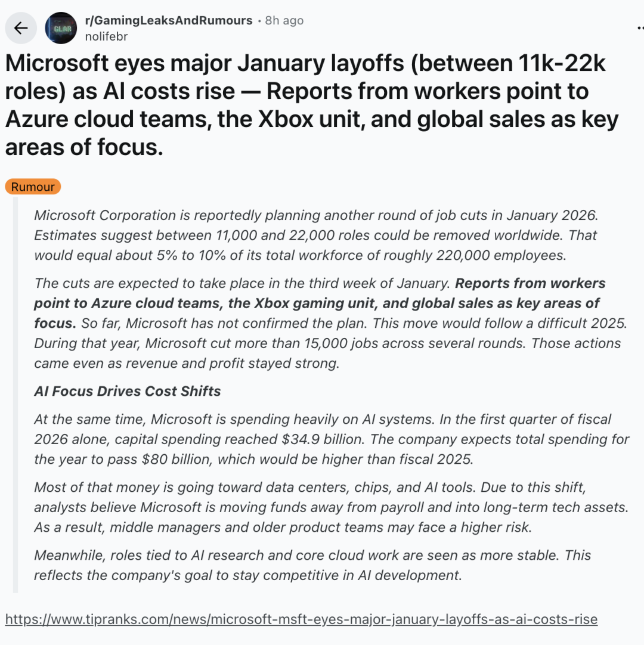Click paragraph starting "Meanwhile, roles tied to AI"
Viewport: 644px width, 645px height.
coord(312,565)
